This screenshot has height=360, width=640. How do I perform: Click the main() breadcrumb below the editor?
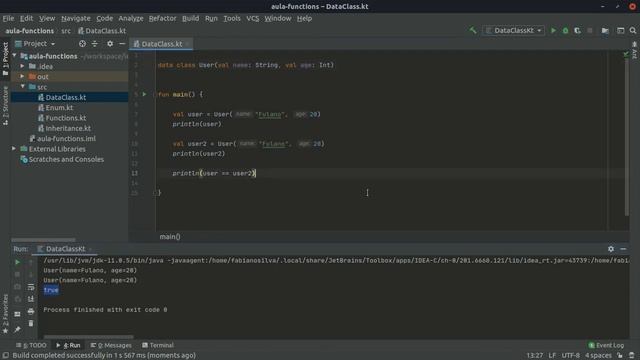tap(170, 236)
